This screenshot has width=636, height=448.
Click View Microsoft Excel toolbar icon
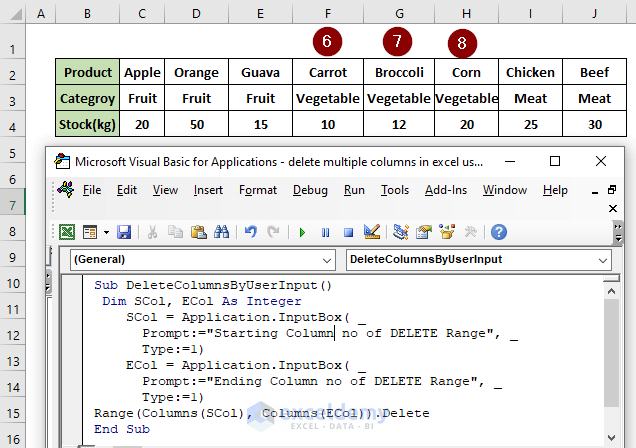(67, 232)
